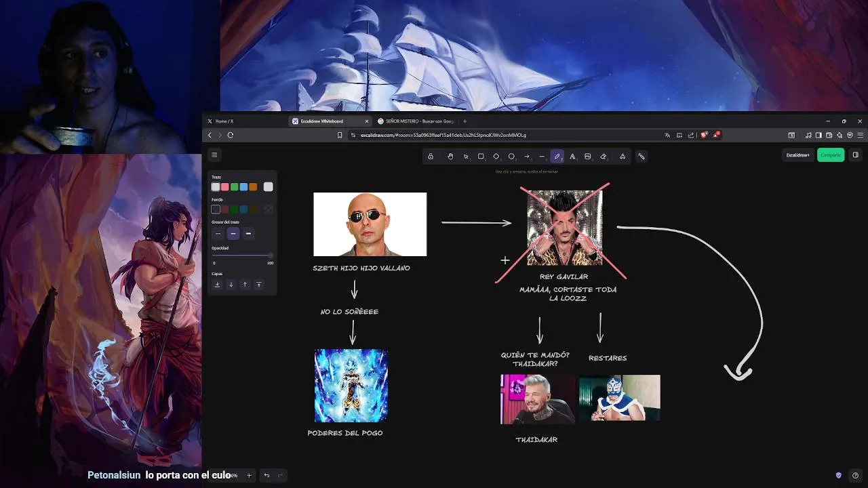Choose the dark red background swatch
868x488 pixels.
tap(225, 209)
